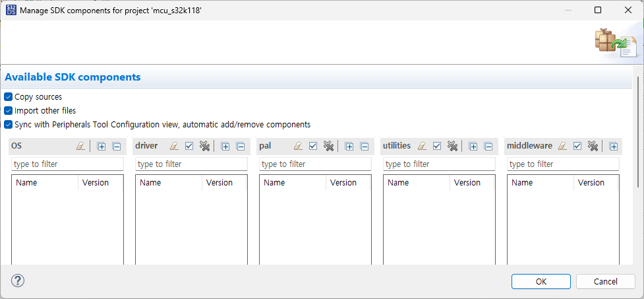Disable Sync with Peripherals Tool Configuration view
The image size is (644, 299).
pyautogui.click(x=9, y=124)
